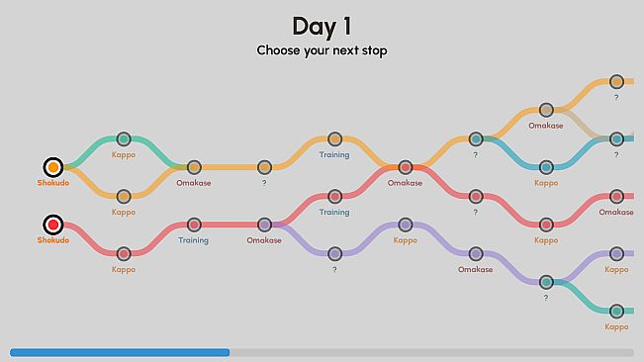Select the purple mystery node below red Training

click(x=334, y=254)
